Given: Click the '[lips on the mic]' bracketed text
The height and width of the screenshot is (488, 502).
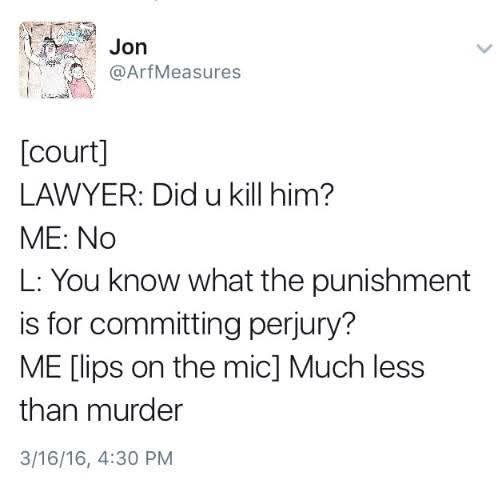Looking at the screenshot, I should coord(175,368).
